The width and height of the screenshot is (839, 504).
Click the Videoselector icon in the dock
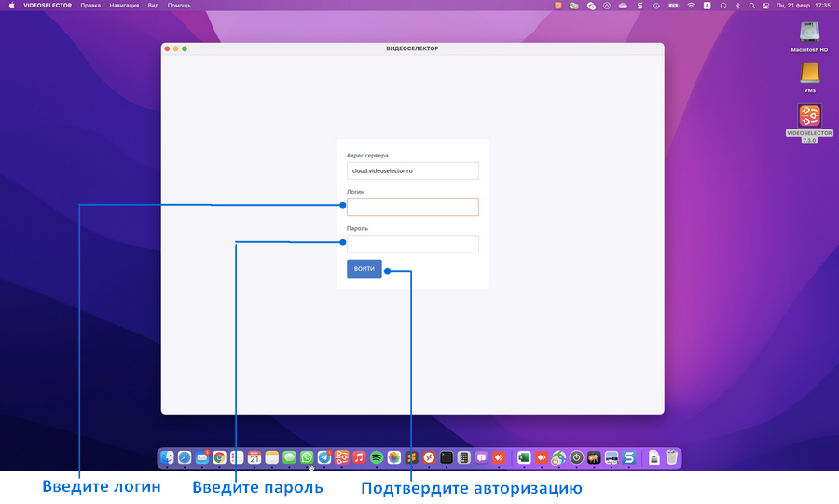(342, 457)
